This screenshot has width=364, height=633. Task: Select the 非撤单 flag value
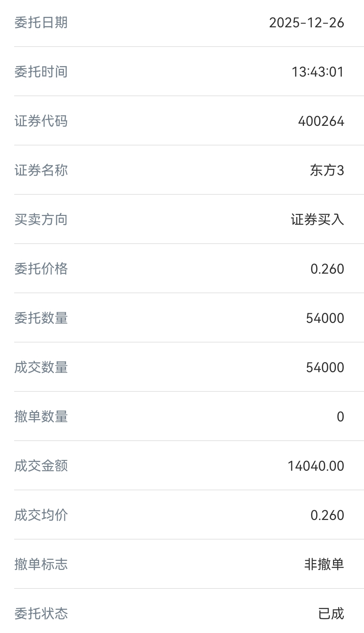324,565
